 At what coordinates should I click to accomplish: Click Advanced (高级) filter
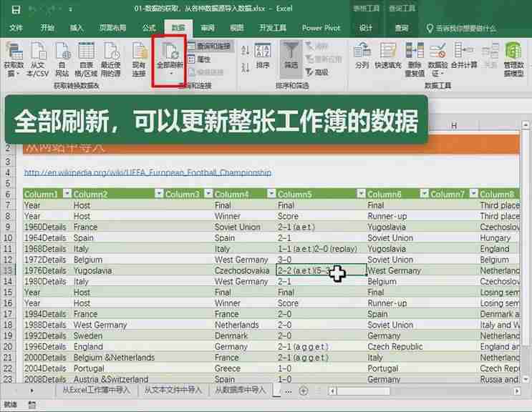point(317,72)
